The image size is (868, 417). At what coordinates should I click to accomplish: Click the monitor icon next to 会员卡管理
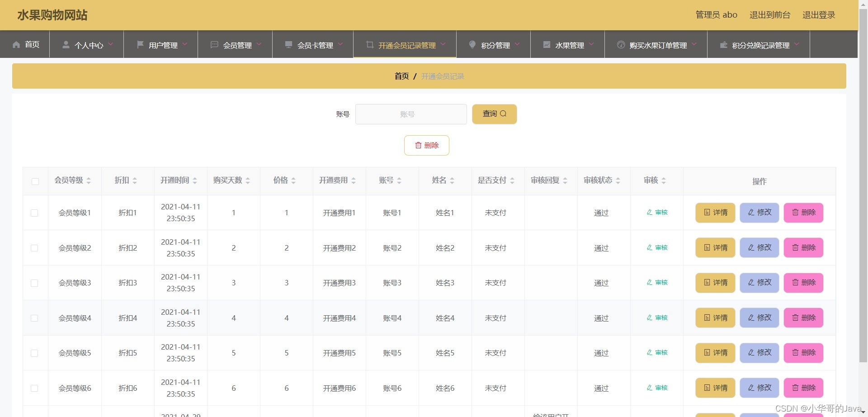288,44
